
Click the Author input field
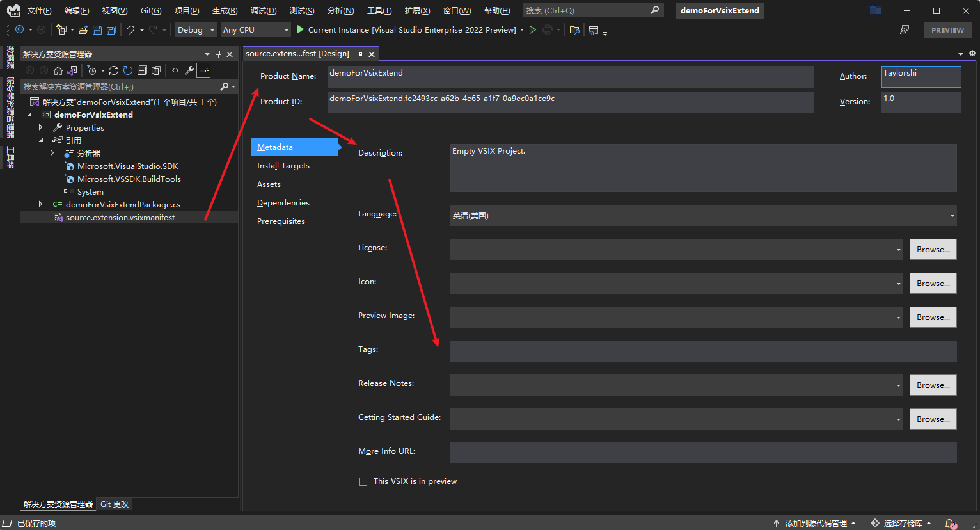pos(921,77)
